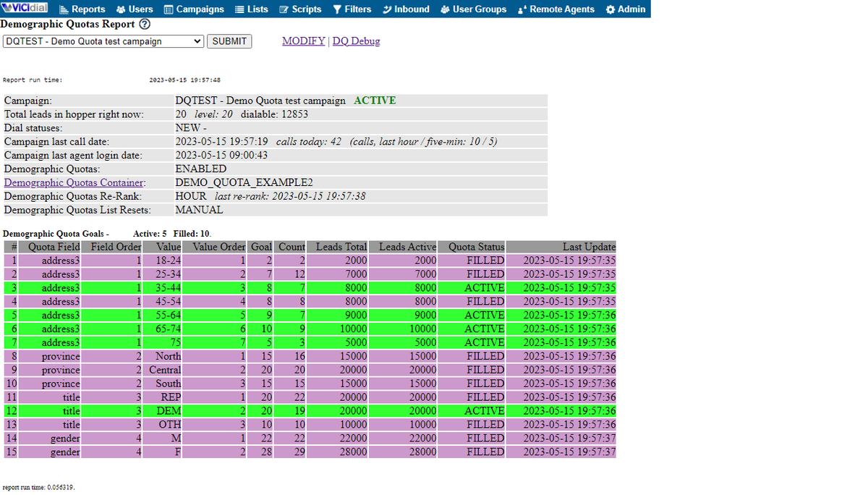Click the Last Update column header
Image resolution: width=868 pixels, height=495 pixels.
pos(561,247)
